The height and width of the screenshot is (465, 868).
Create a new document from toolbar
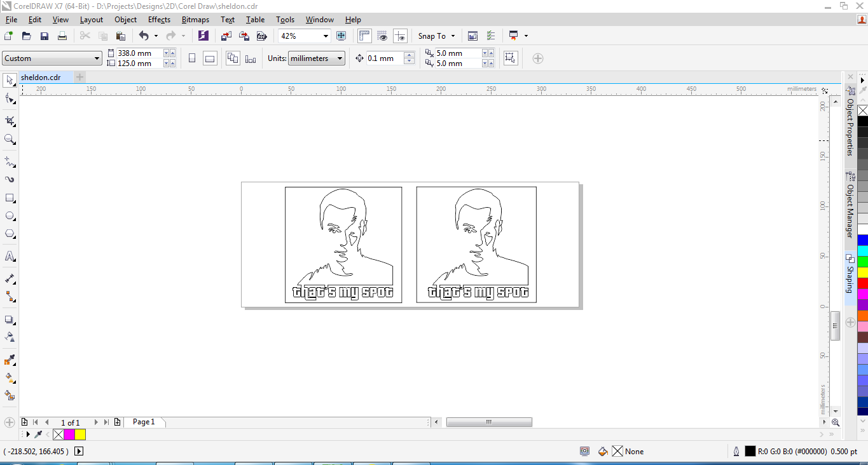(9, 36)
